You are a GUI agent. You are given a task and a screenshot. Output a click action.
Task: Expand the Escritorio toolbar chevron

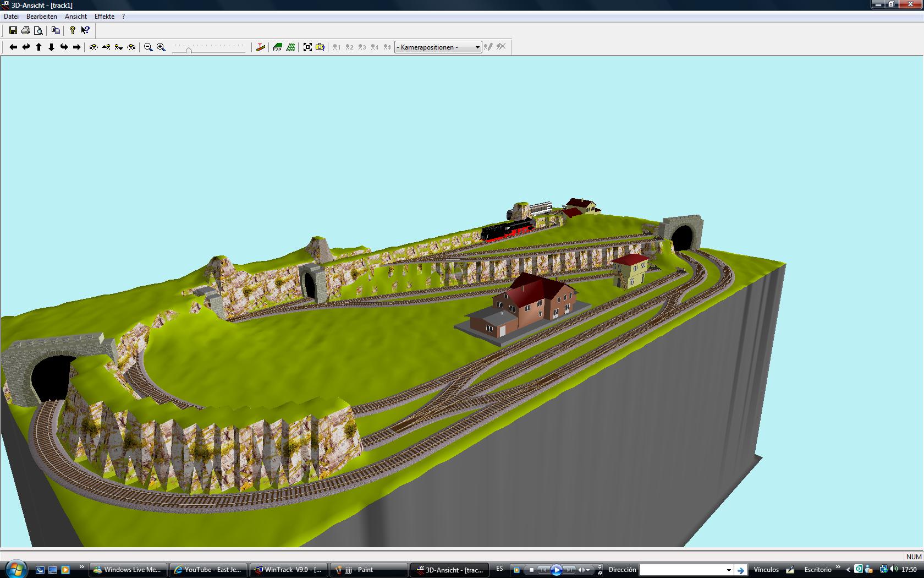838,567
